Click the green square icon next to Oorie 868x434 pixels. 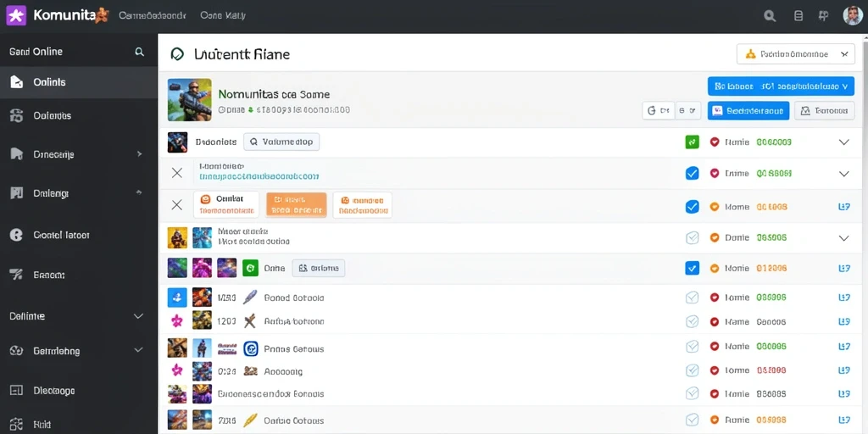click(250, 268)
